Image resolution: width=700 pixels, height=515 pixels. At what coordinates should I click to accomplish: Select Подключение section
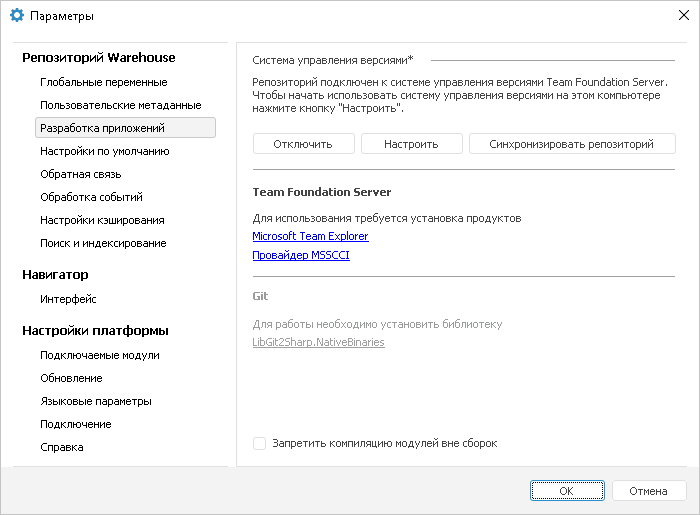(x=75, y=424)
